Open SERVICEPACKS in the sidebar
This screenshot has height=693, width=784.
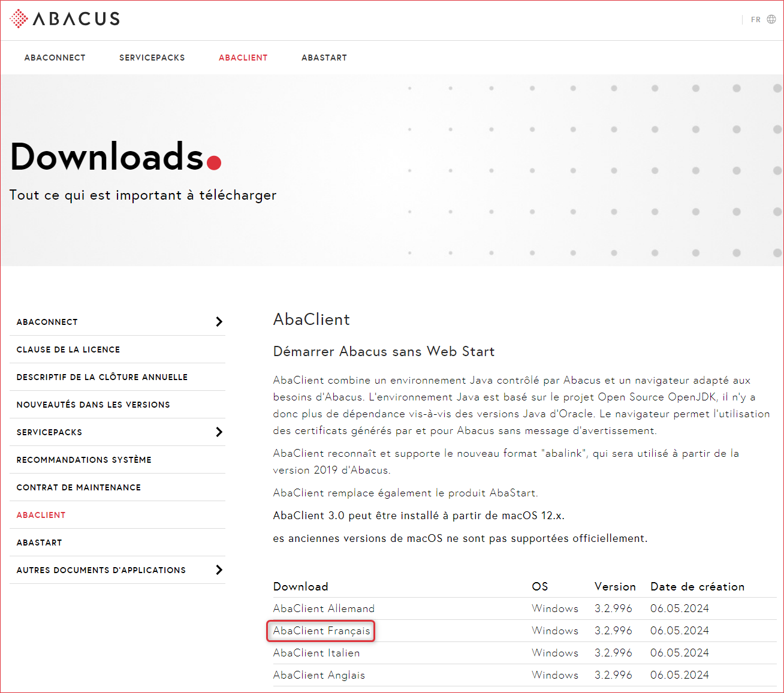[49, 432]
